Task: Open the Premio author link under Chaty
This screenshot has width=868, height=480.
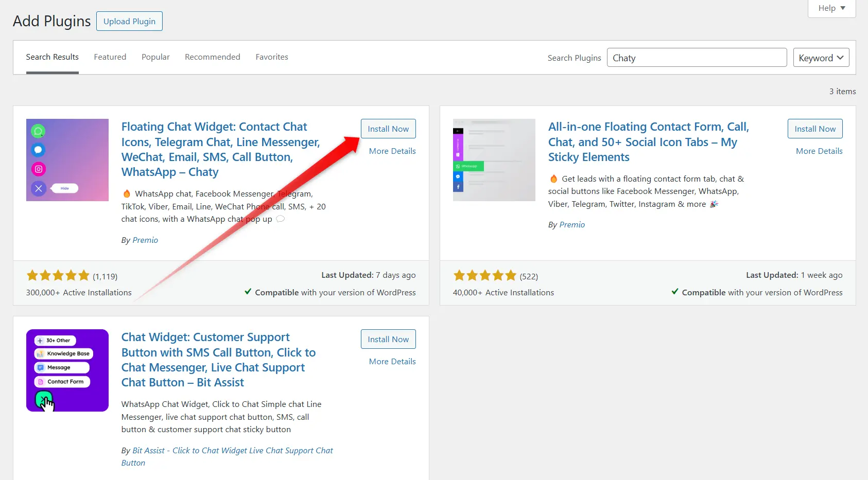Action: [x=145, y=240]
